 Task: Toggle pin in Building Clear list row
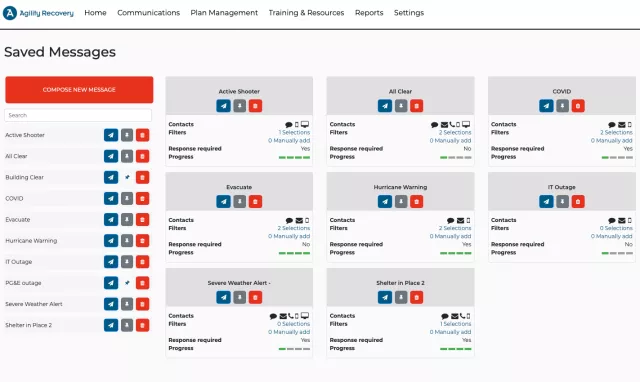[x=127, y=178]
